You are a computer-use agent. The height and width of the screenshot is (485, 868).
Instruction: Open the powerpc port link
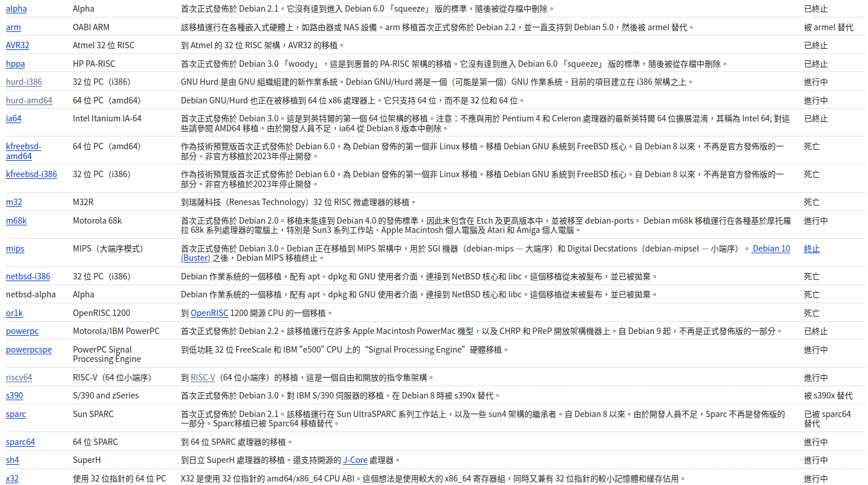coord(22,331)
